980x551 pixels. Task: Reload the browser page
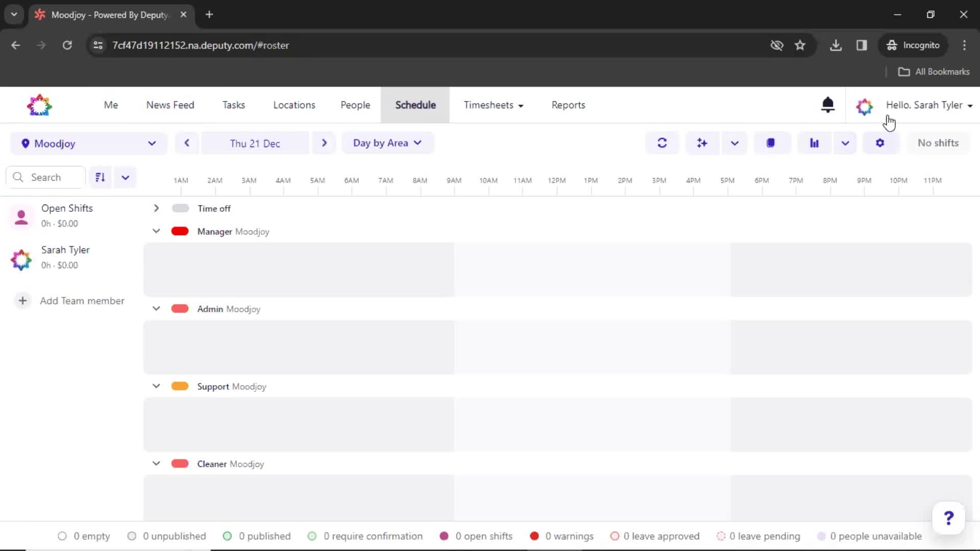coord(67,45)
